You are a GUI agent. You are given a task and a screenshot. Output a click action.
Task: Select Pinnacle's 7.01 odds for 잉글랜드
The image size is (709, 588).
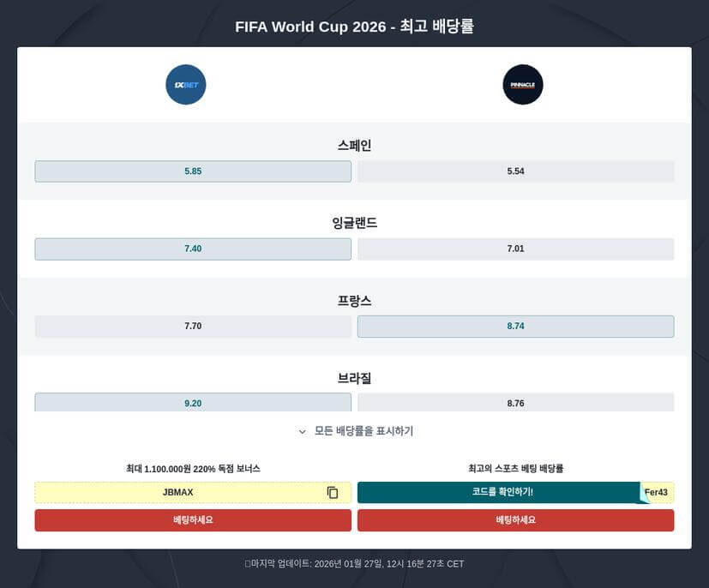point(515,249)
